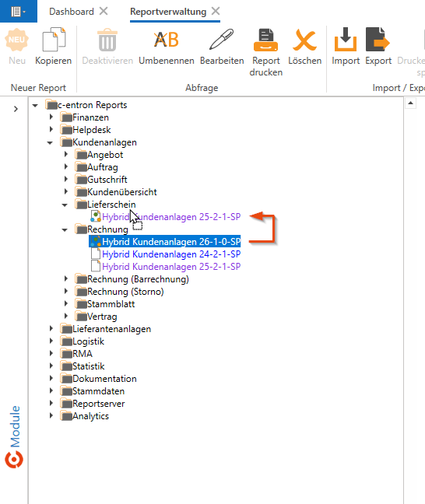Click the 26-1-0-SP report icon
Screen dimensions: 425x504
[96, 241]
